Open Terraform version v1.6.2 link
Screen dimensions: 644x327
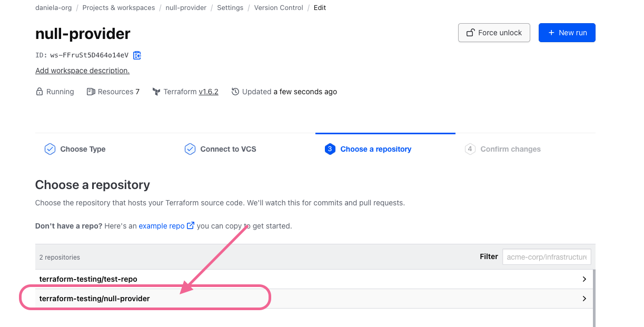[208, 92]
